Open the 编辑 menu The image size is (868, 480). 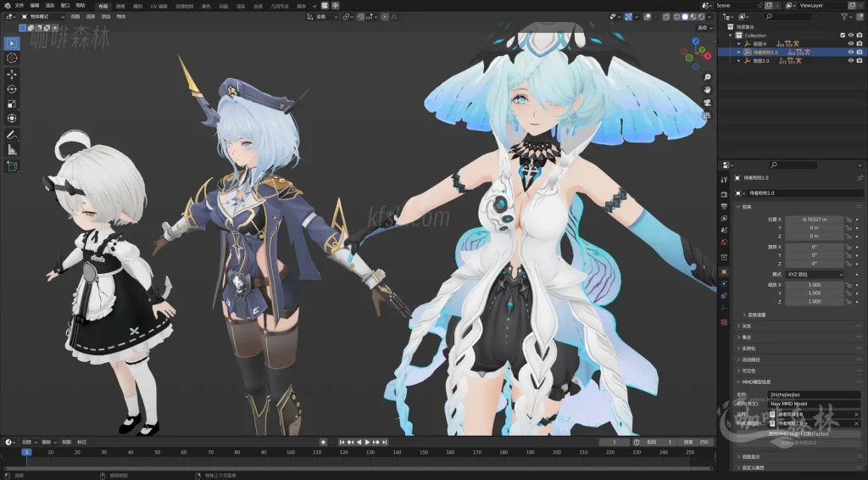click(34, 6)
